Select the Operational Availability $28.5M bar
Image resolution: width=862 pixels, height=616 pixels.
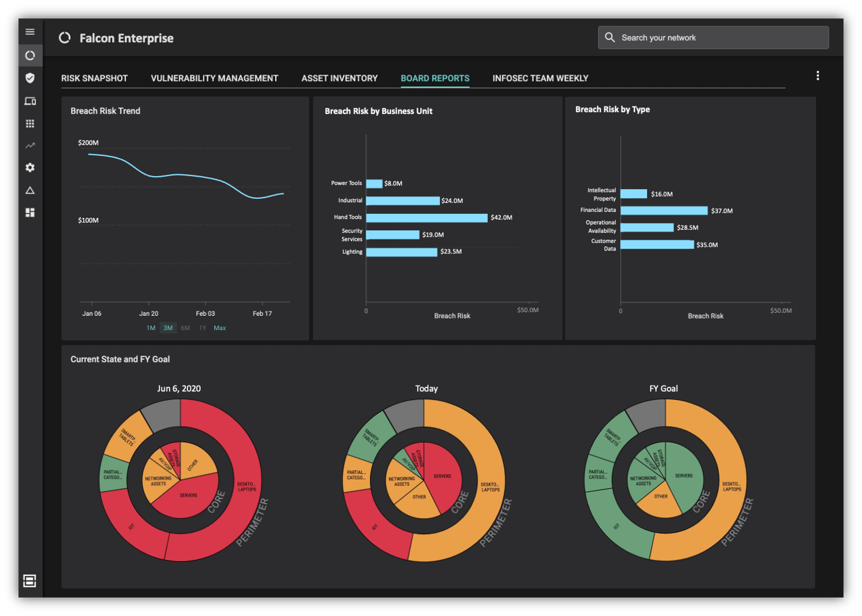647,227
